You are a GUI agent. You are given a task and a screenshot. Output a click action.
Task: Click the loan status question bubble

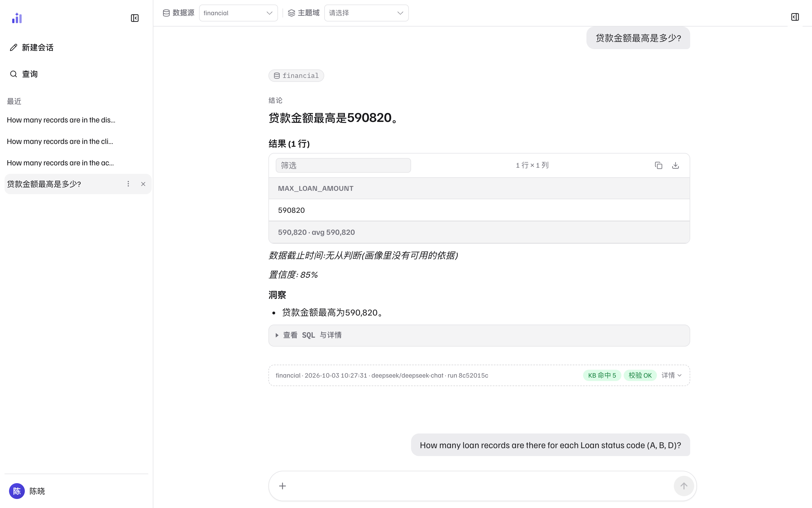[550, 445]
